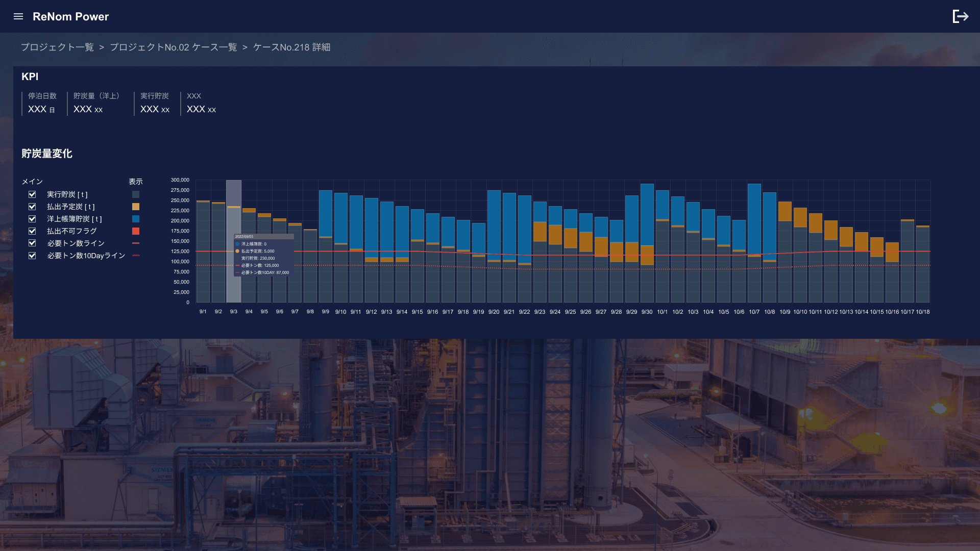
Task: Click the ReNom Power title
Action: tap(70, 16)
